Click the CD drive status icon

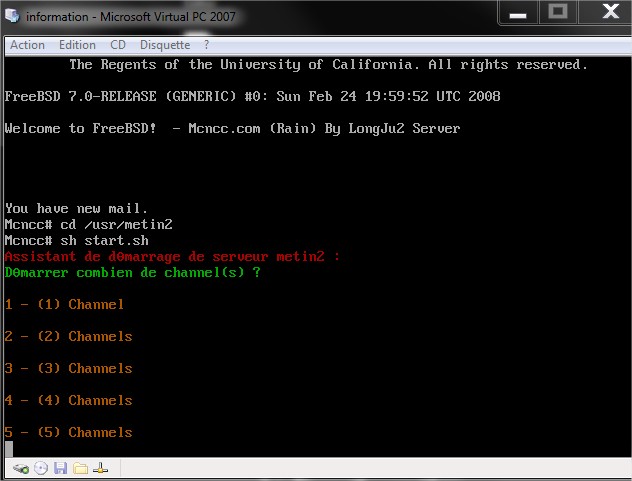[41, 469]
